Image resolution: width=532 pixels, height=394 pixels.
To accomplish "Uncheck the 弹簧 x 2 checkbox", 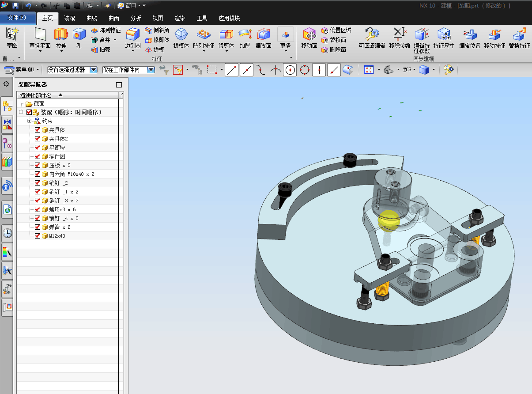I will pos(38,227).
